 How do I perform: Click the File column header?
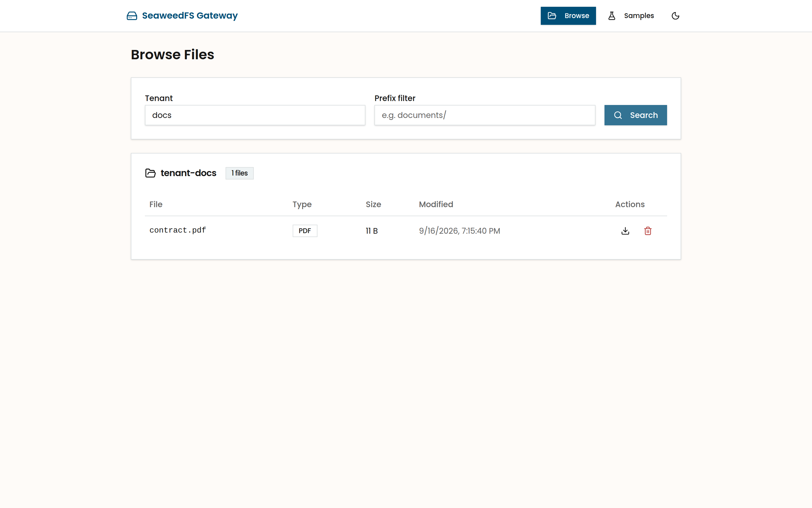pyautogui.click(x=156, y=204)
